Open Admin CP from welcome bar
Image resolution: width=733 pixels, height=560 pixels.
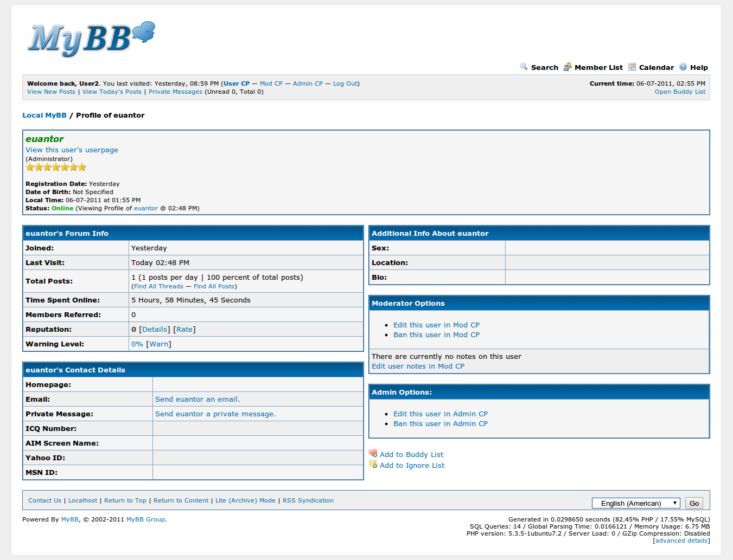308,83
